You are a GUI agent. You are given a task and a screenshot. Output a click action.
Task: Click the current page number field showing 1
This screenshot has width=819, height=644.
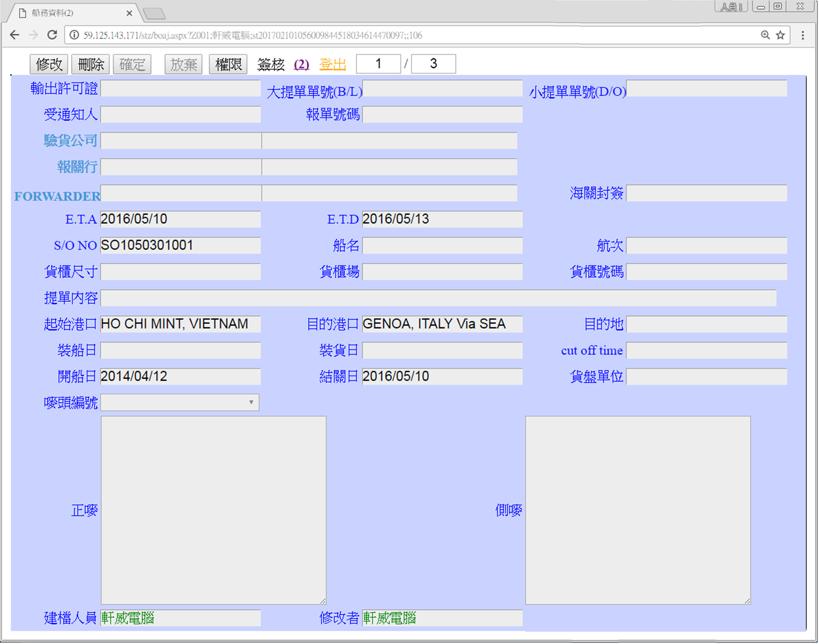(379, 64)
